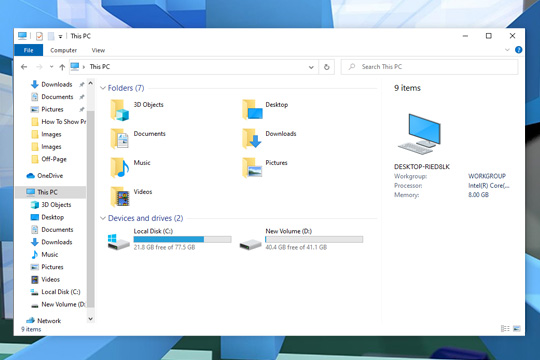Collapse the Folders (7) group
Image resolution: width=540 pixels, height=360 pixels.
pos(103,88)
